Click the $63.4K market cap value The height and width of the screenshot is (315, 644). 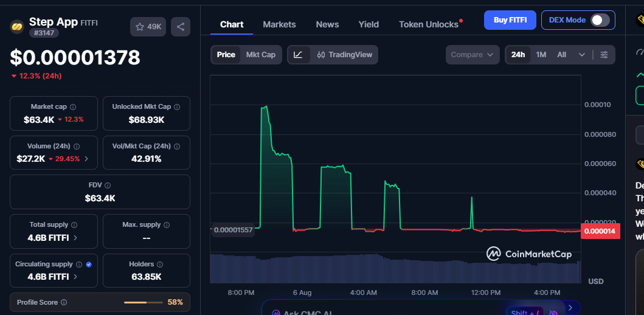(39, 120)
